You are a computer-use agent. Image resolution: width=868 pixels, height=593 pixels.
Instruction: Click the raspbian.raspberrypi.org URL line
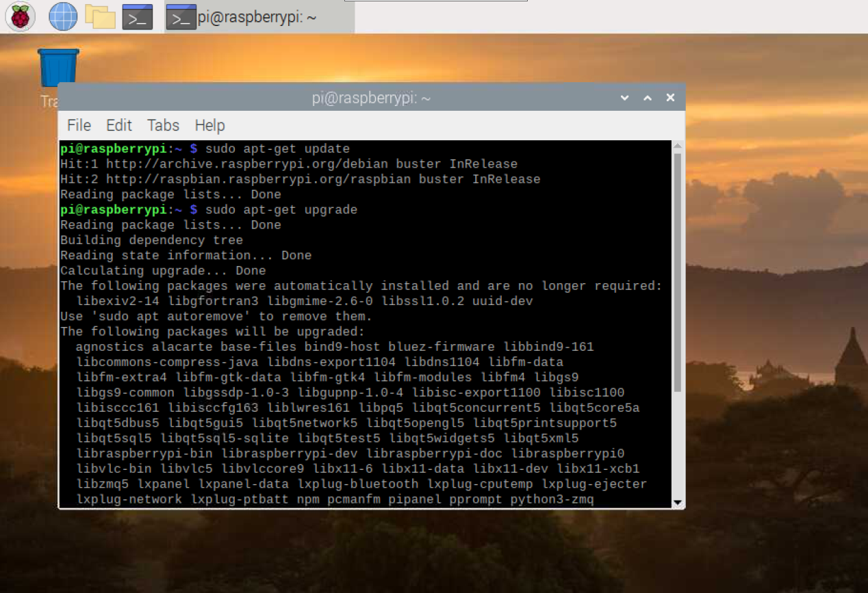click(x=301, y=179)
